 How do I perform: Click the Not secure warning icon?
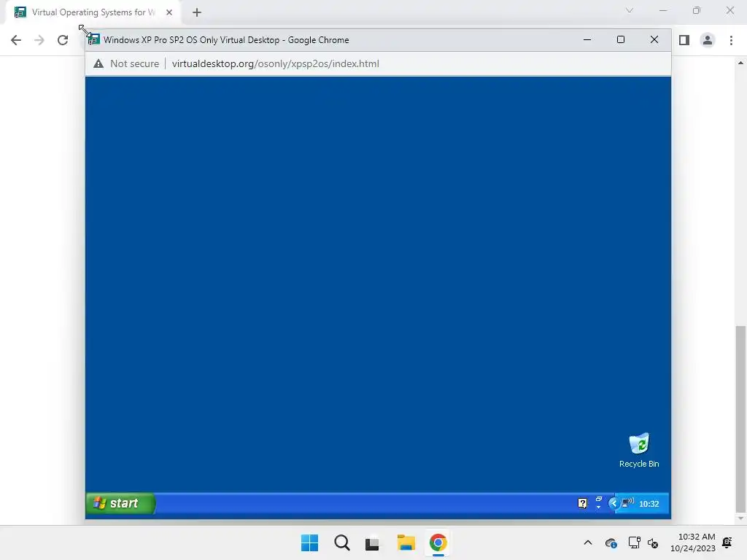coord(98,64)
